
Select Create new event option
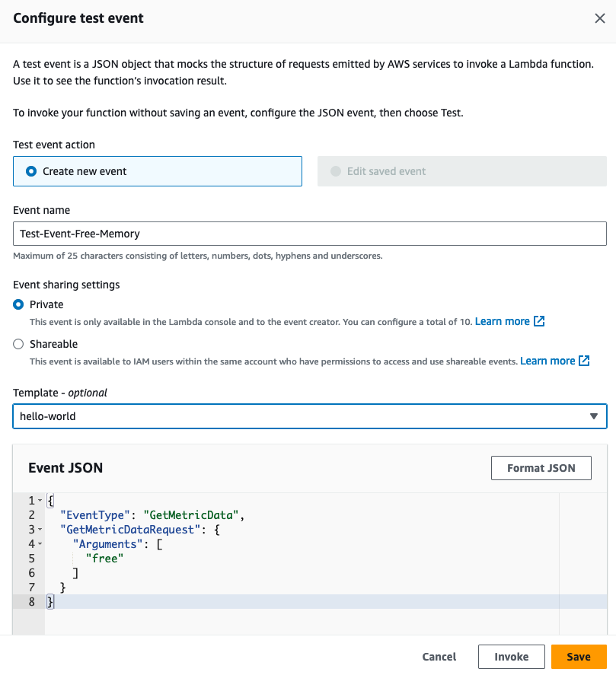tap(157, 171)
